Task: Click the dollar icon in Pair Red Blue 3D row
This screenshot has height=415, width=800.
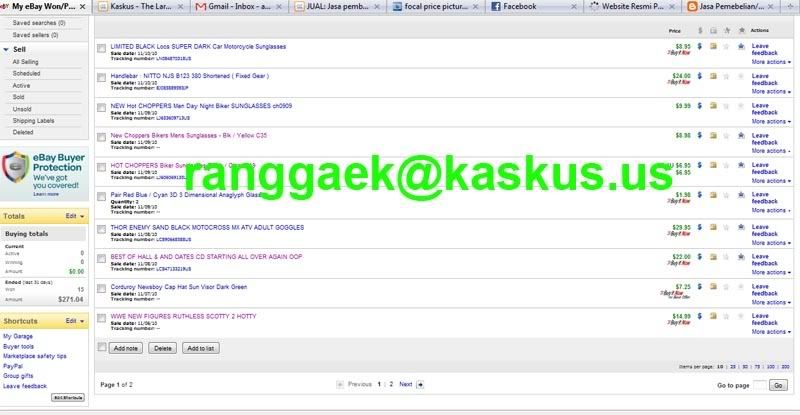Action: pyautogui.click(x=700, y=194)
